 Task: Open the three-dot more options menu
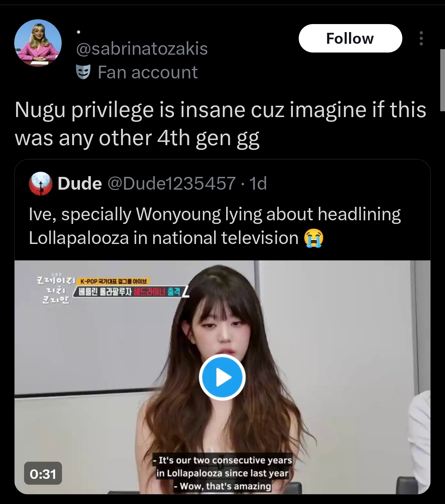tap(421, 38)
